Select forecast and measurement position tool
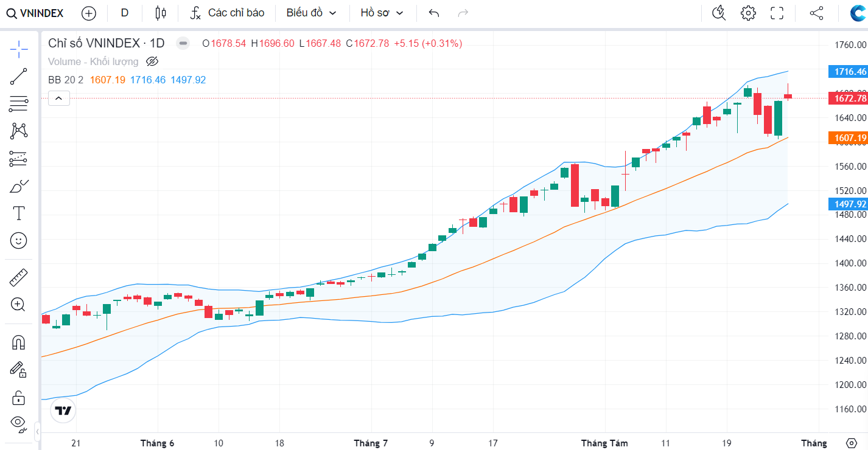Viewport: 868px width, 450px height. (x=19, y=159)
